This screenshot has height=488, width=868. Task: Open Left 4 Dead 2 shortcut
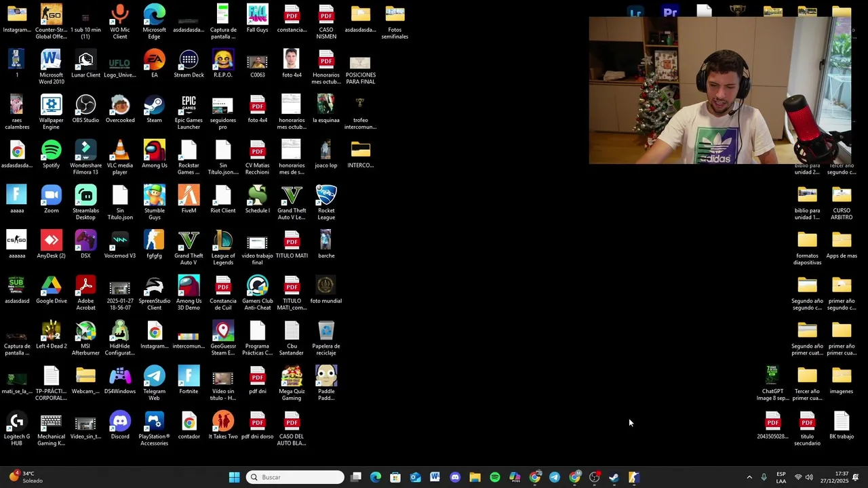click(51, 335)
